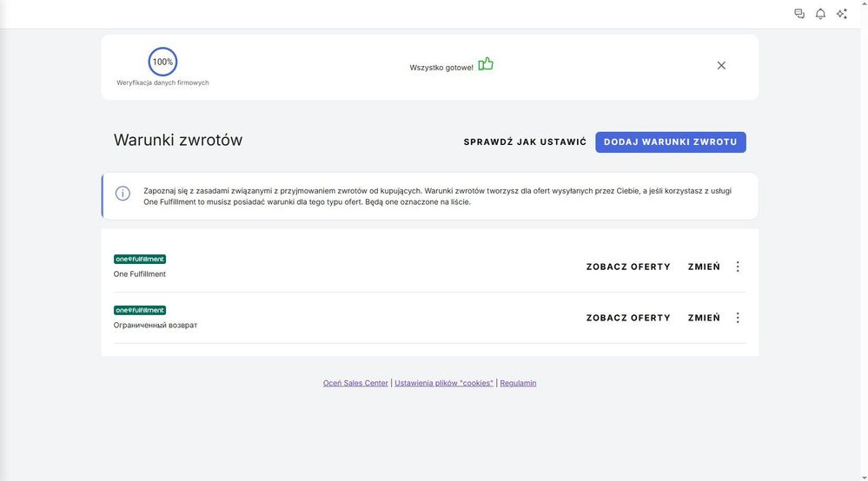Open the AI sparkle assistant icon

[x=841, y=14]
